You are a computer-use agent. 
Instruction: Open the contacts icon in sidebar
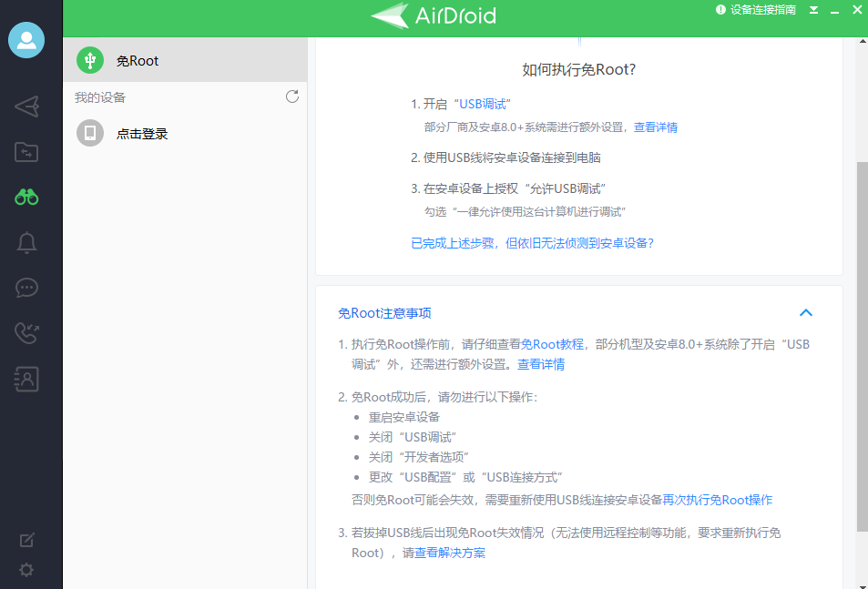click(27, 380)
